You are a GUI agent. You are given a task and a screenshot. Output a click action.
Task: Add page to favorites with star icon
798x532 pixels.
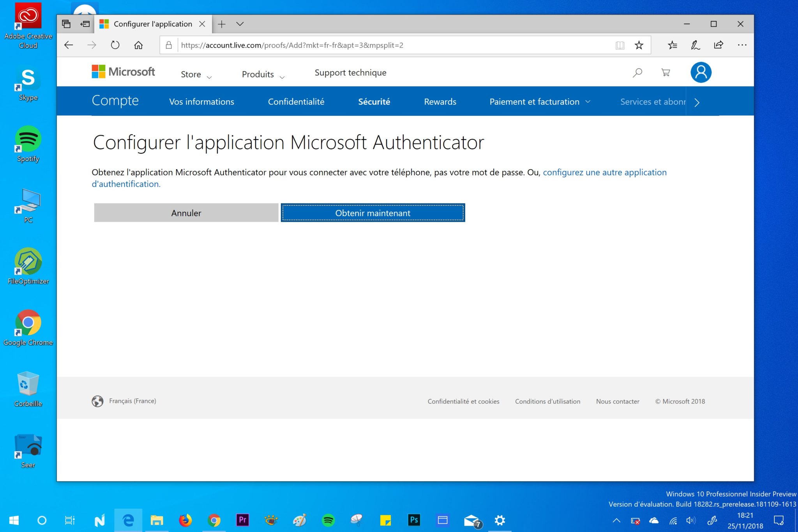[639, 45]
